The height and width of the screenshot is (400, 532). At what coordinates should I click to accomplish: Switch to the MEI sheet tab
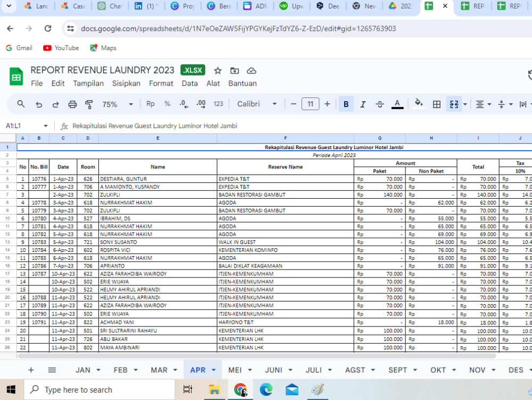[235, 370]
